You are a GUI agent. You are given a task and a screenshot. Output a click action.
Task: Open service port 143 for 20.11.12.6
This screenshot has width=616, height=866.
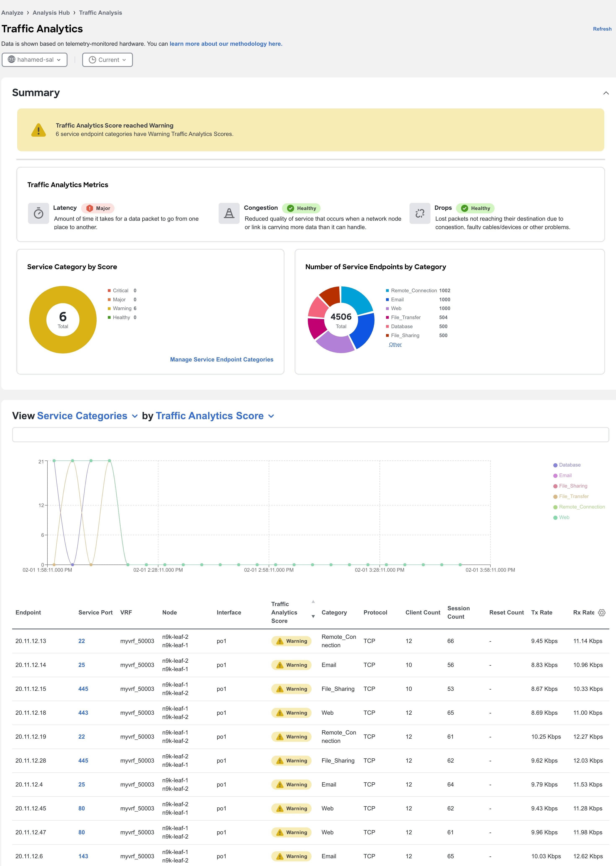pos(83,856)
